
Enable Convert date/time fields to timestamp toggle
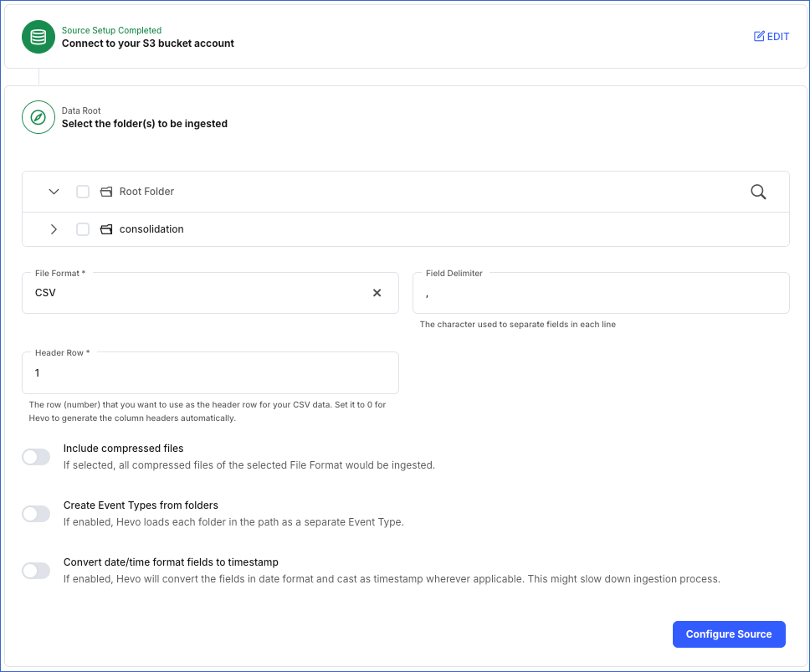pos(36,570)
